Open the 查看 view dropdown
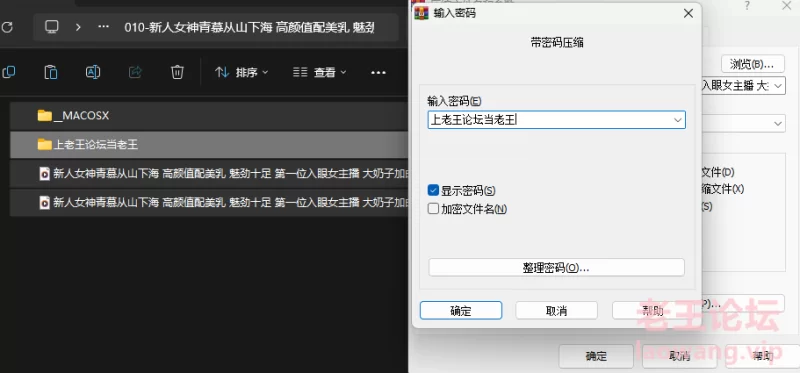 (x=320, y=72)
